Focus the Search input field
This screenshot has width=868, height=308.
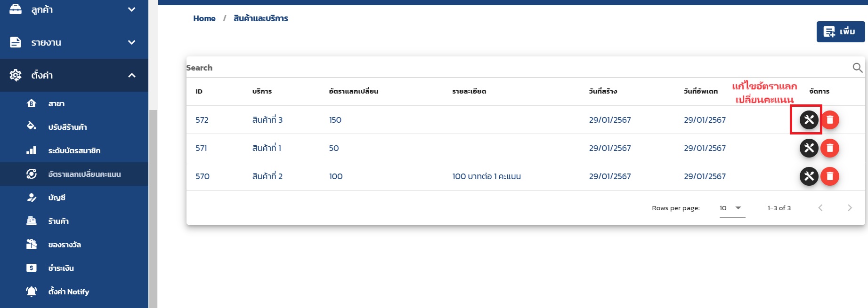point(518,68)
